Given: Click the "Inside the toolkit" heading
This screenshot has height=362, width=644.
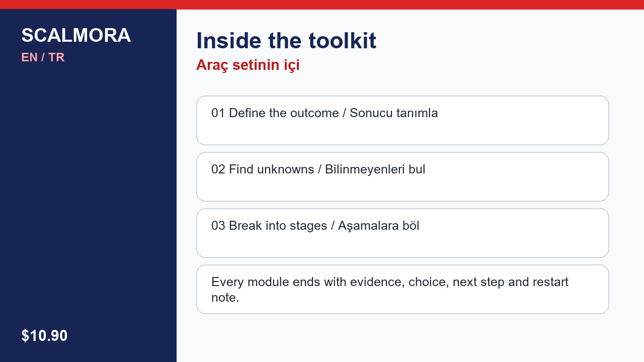Looking at the screenshot, I should pos(286,41).
